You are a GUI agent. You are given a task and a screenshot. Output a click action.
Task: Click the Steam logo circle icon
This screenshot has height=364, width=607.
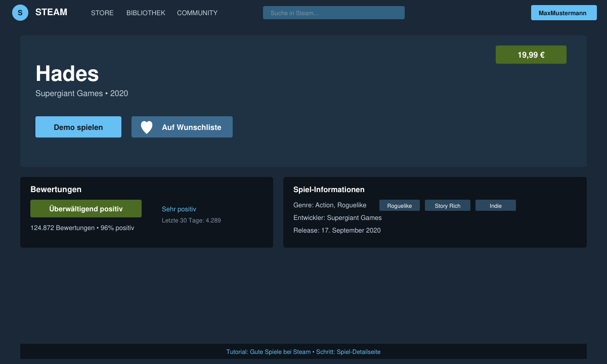(20, 13)
